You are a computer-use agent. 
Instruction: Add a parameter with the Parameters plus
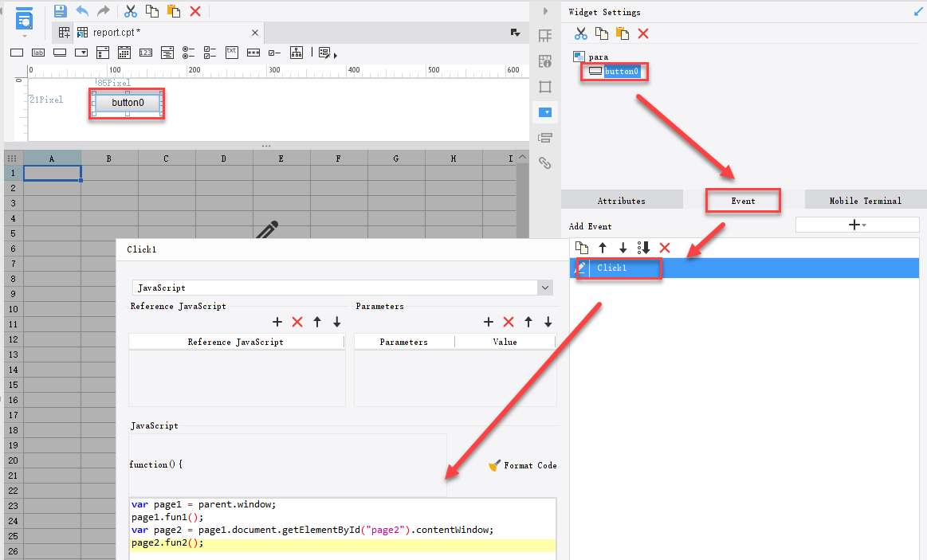(x=489, y=322)
